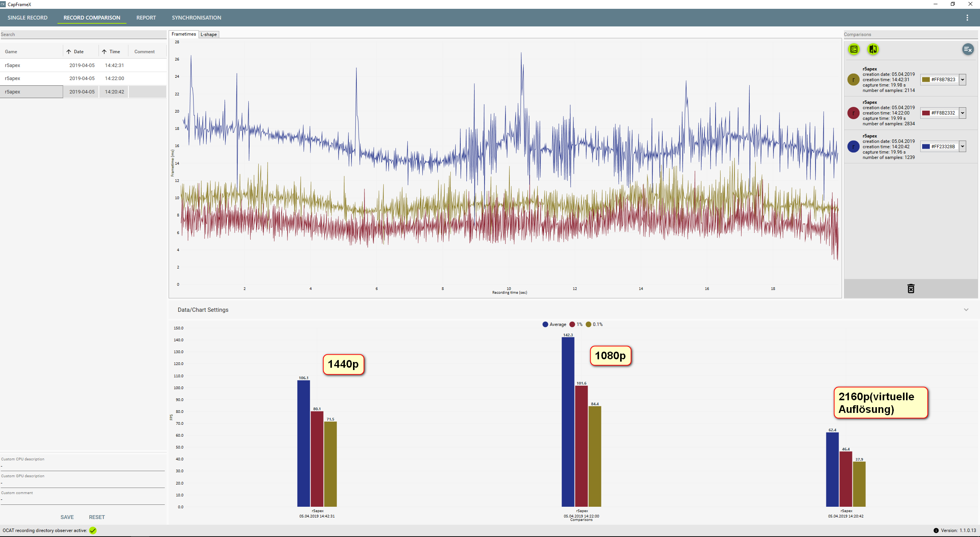This screenshot has height=537, width=980.
Task: Click the green compare-split icon in Comparisons
Action: point(873,49)
